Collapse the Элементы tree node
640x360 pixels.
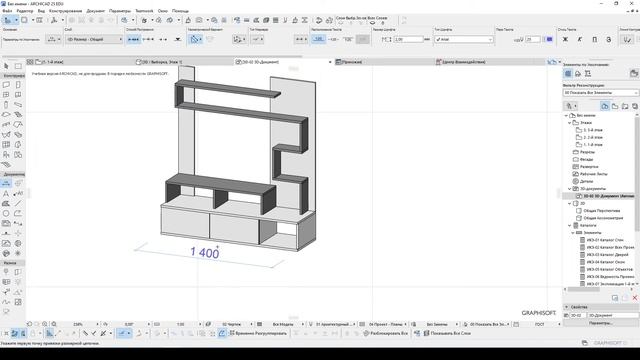573,233
